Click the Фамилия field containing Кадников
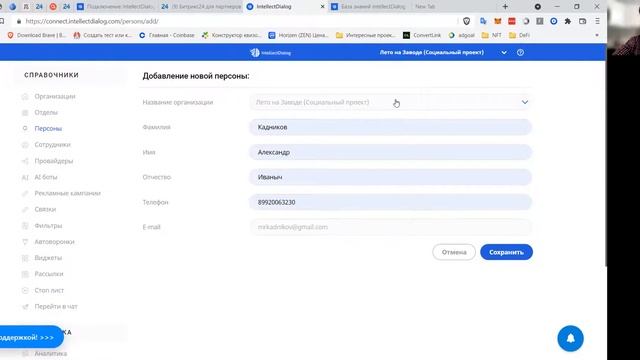The image size is (640, 360). click(390, 127)
